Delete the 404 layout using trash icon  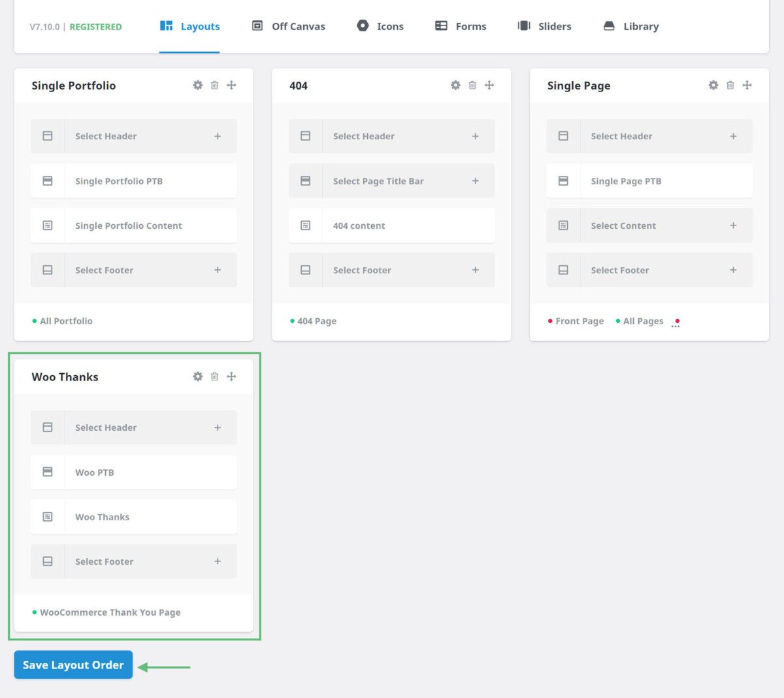click(472, 85)
